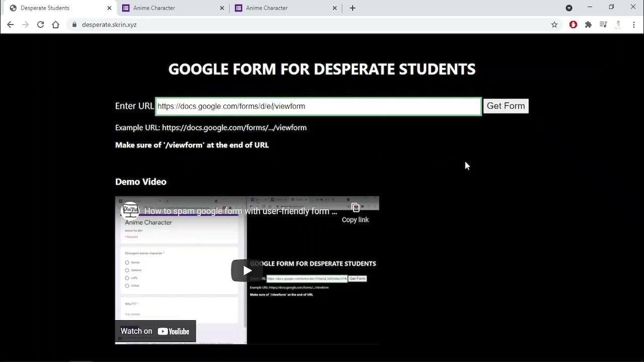Open the media control playlist icon
The width and height of the screenshot is (644, 362).
click(x=603, y=25)
